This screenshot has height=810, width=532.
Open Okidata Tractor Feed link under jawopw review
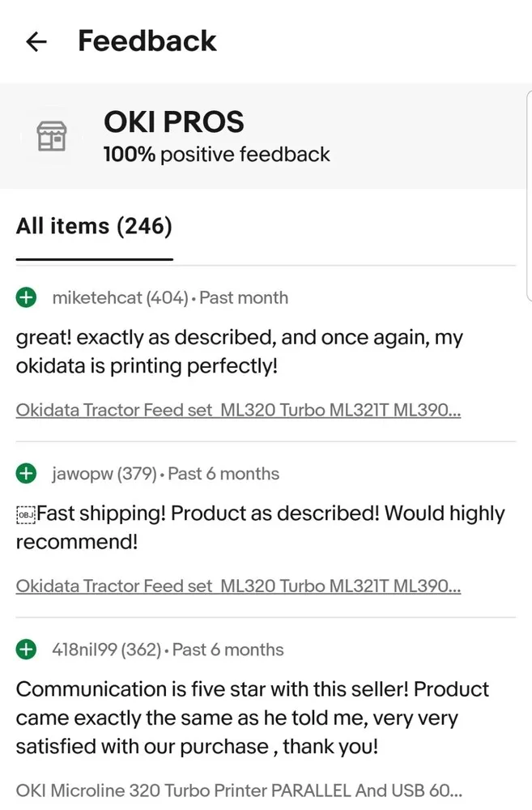pos(238,586)
